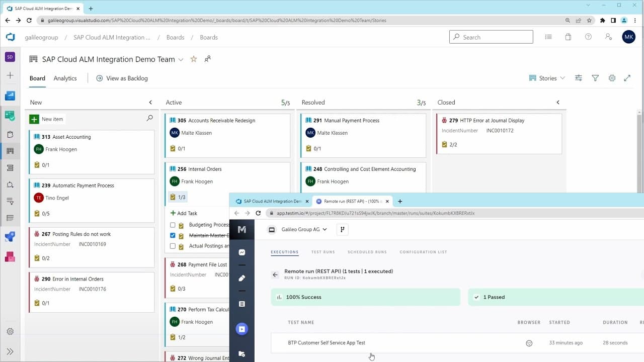Check the Actual Postings task checkbox
This screenshot has width=644, height=362.
tap(173, 246)
